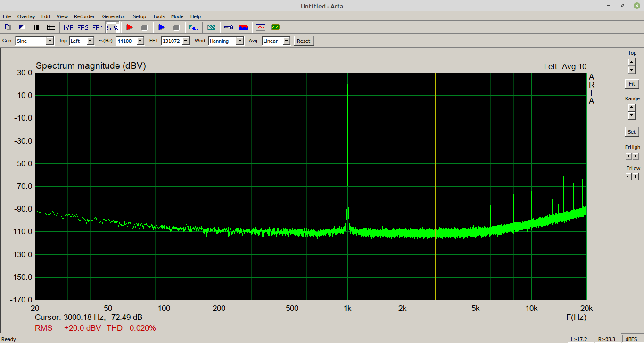Click the FrHigh right arrow
The height and width of the screenshot is (343, 644).
(x=636, y=156)
